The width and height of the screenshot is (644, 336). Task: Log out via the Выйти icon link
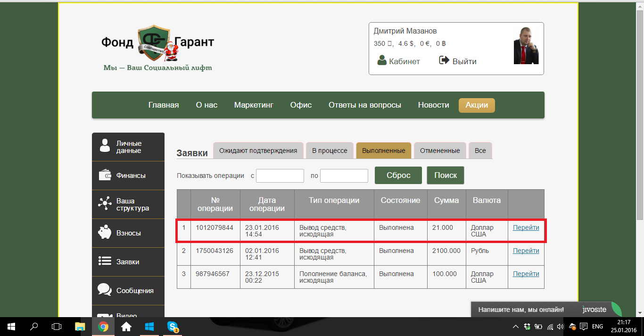(x=458, y=61)
